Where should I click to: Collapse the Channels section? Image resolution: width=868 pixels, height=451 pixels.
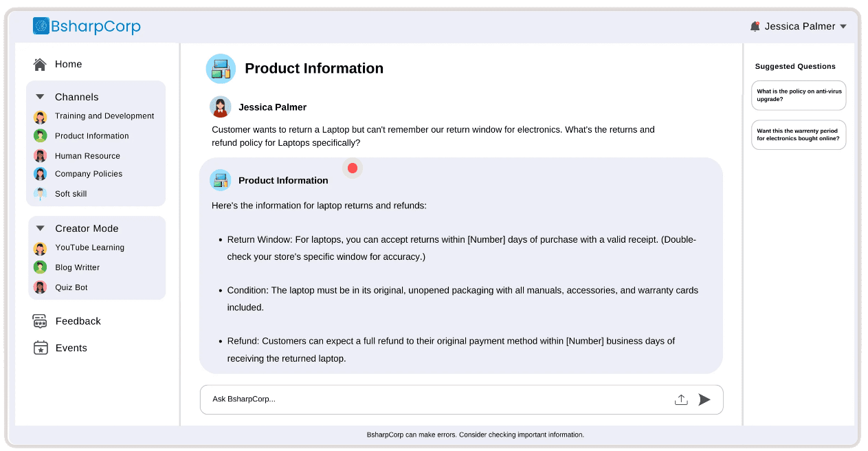tap(40, 97)
